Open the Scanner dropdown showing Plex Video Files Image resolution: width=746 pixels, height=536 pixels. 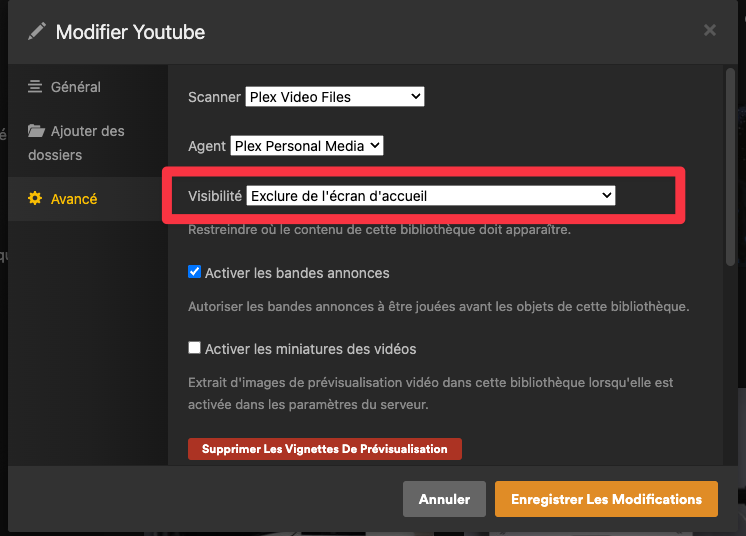tap(334, 97)
